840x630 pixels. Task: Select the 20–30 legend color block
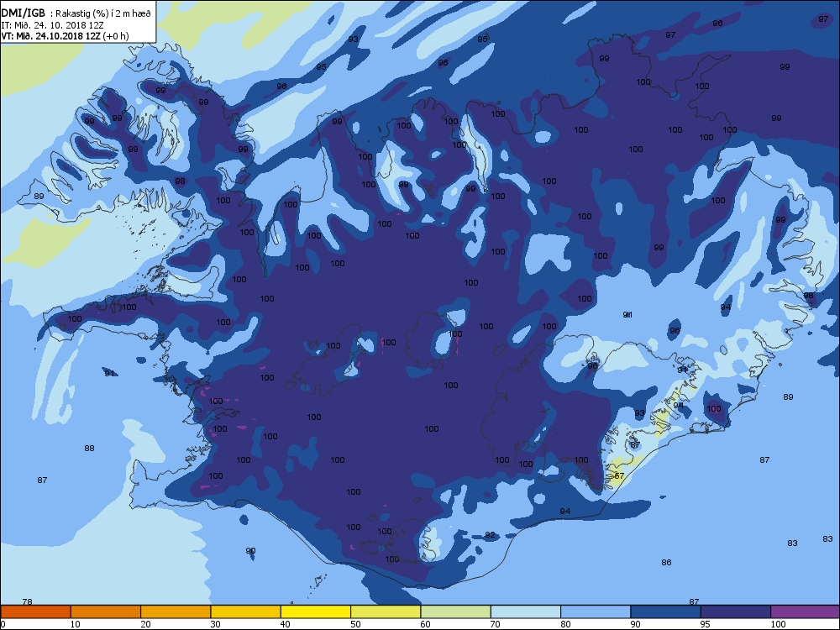click(x=176, y=612)
